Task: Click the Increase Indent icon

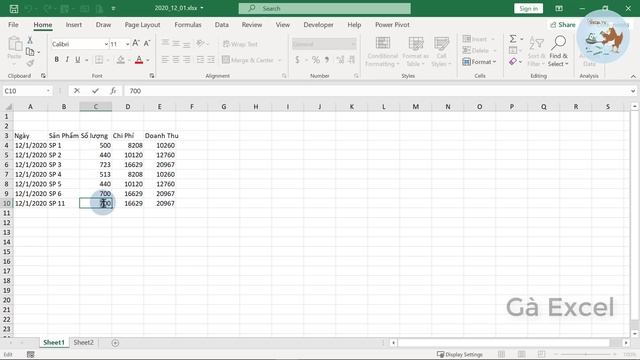Action: [211, 60]
